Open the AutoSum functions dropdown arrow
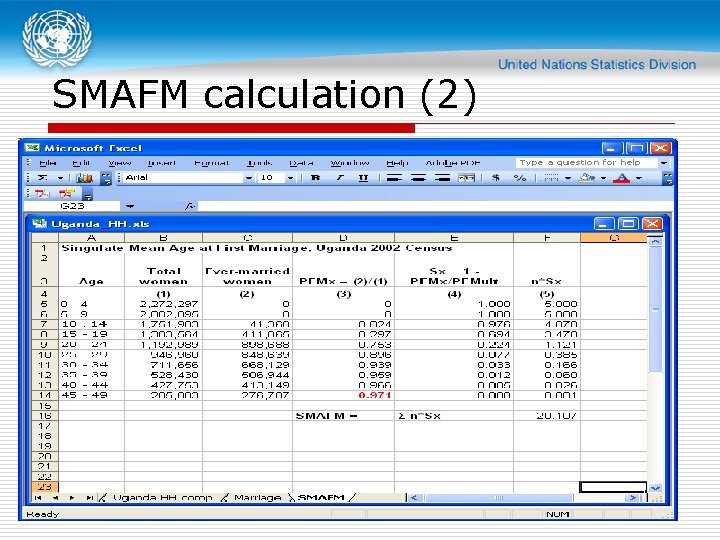Screen dimensions: 720x540 [x=60, y=178]
